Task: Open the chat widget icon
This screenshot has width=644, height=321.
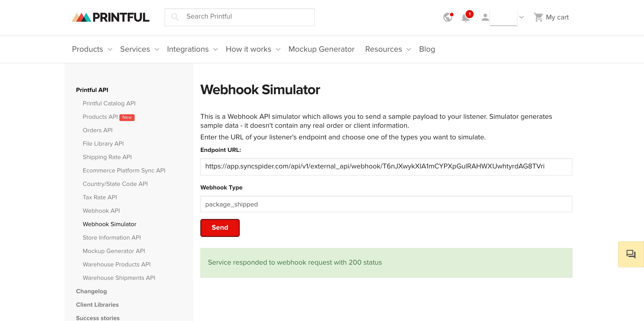Action: 631,254
